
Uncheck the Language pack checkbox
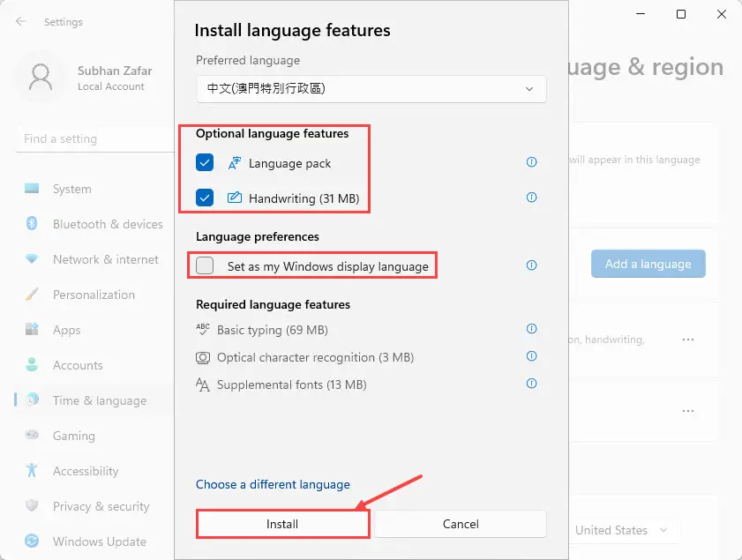205,162
